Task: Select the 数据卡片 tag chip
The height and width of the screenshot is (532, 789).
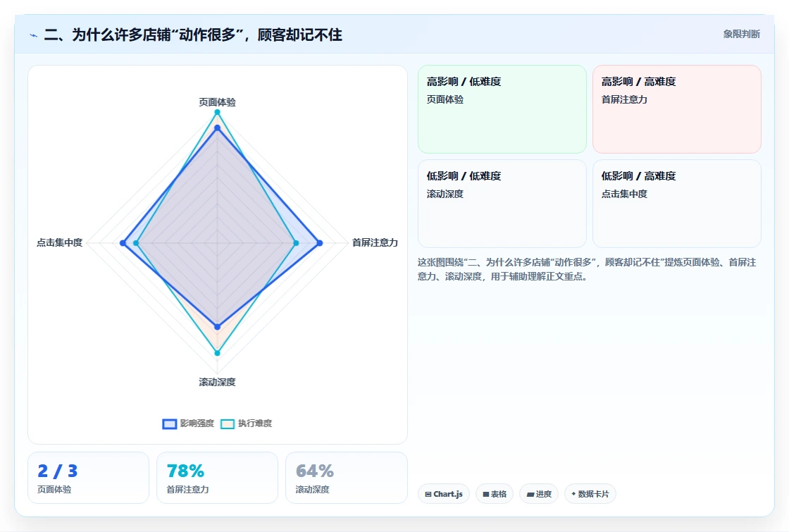Action: (590, 494)
